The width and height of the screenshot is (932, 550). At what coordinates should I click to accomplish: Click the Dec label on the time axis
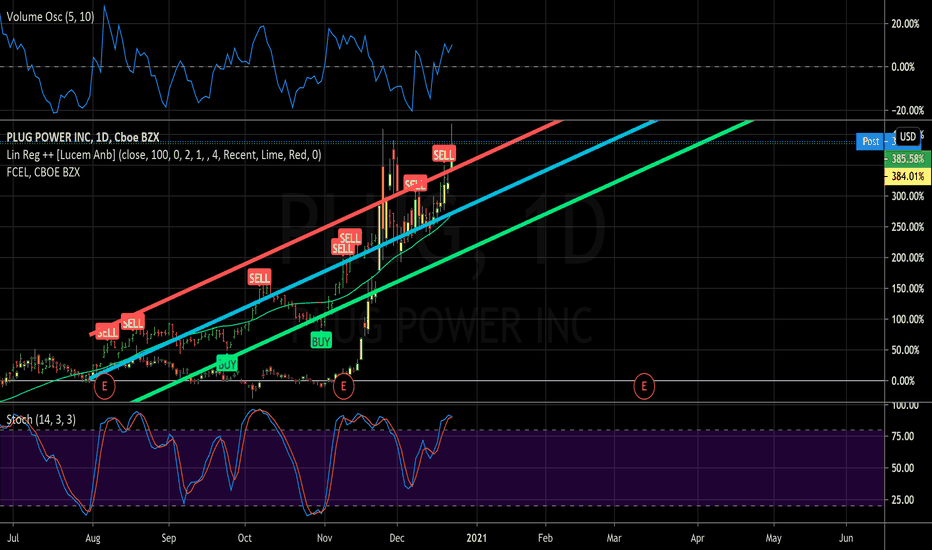pos(397,538)
